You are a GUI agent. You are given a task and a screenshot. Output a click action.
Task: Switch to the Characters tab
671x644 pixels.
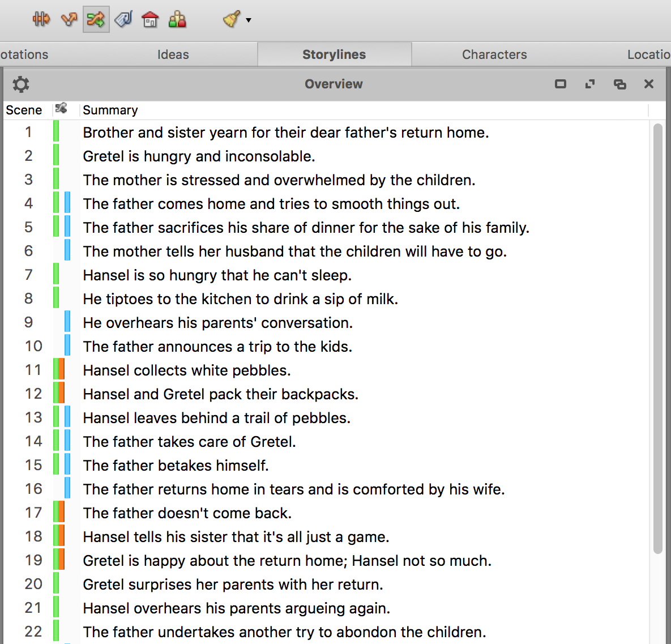click(494, 54)
